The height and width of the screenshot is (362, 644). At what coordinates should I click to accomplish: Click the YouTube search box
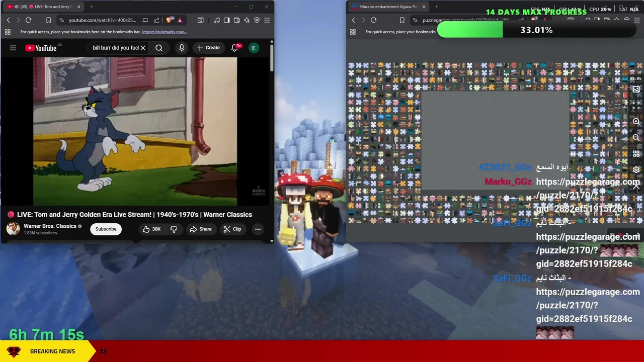115,48
